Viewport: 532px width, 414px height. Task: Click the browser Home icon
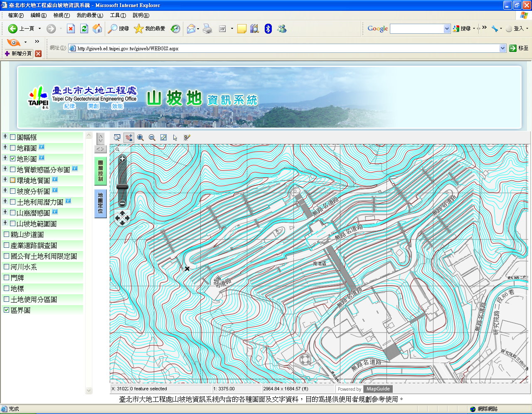[x=97, y=29]
